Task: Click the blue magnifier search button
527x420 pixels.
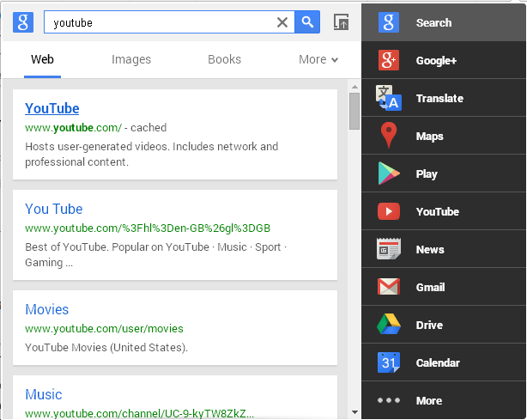Action: pyautogui.click(x=307, y=21)
